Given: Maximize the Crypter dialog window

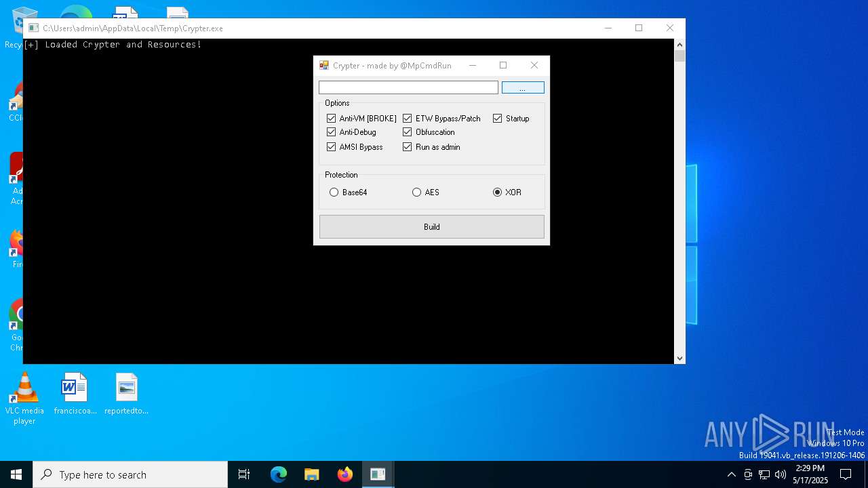Looking at the screenshot, I should tap(503, 66).
